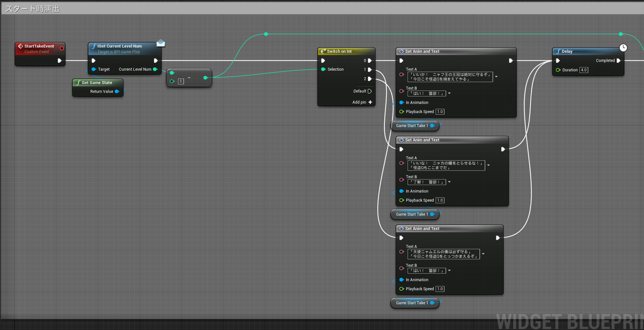Viewport: 644px width, 330px height.
Task: Click Playback Speed 1.0 field on the bottom Set Anim and Text node
Action: pos(440,289)
